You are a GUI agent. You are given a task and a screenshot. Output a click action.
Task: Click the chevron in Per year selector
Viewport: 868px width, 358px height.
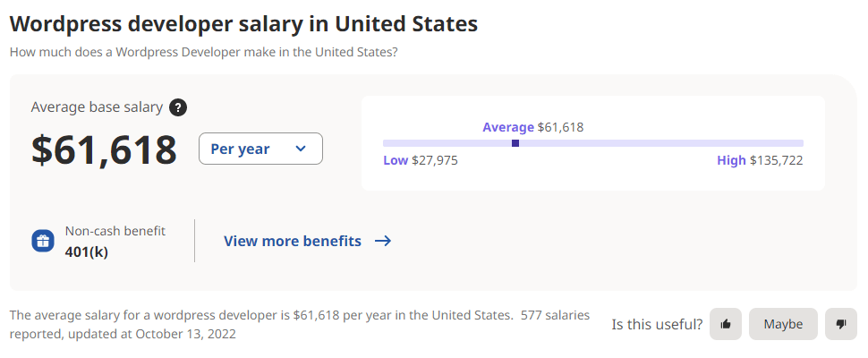(301, 149)
